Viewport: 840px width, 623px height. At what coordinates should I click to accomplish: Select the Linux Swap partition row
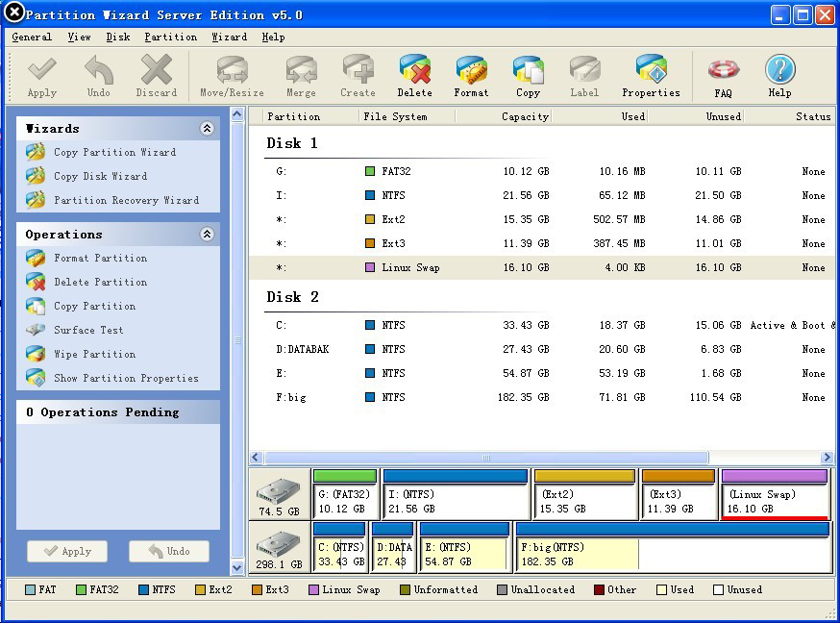542,268
